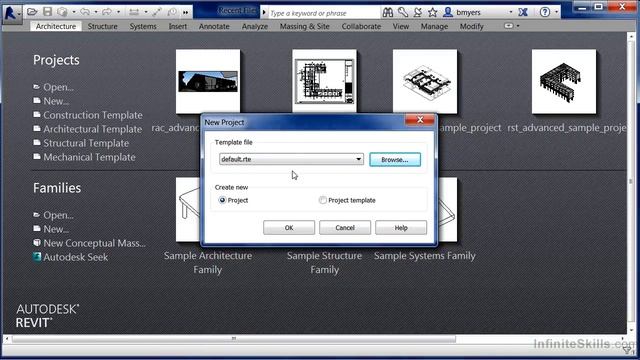Click the horizontal scrollbar at window bottom
The height and width of the screenshot is (360, 640).
tap(234, 339)
